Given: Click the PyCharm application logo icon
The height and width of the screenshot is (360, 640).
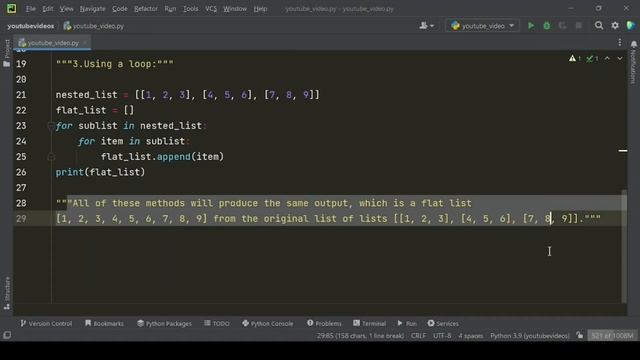Looking at the screenshot, I should (11, 9).
